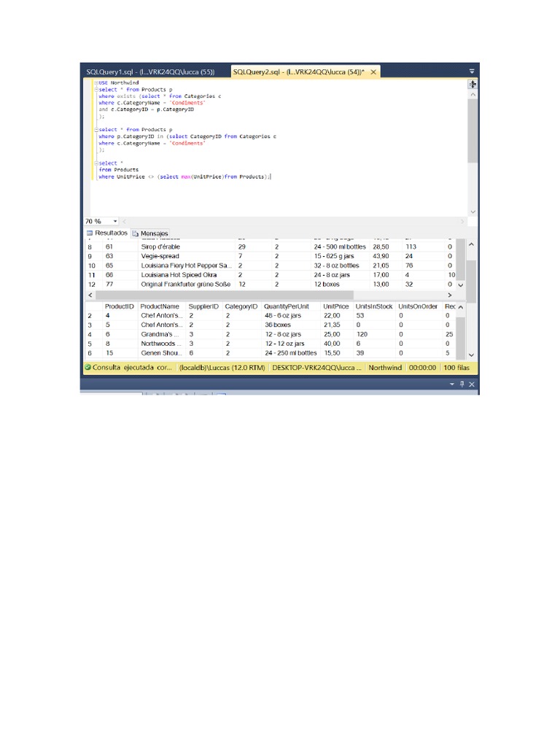
Task: Close the SQLQuery2.sql tab
Action: coord(373,72)
